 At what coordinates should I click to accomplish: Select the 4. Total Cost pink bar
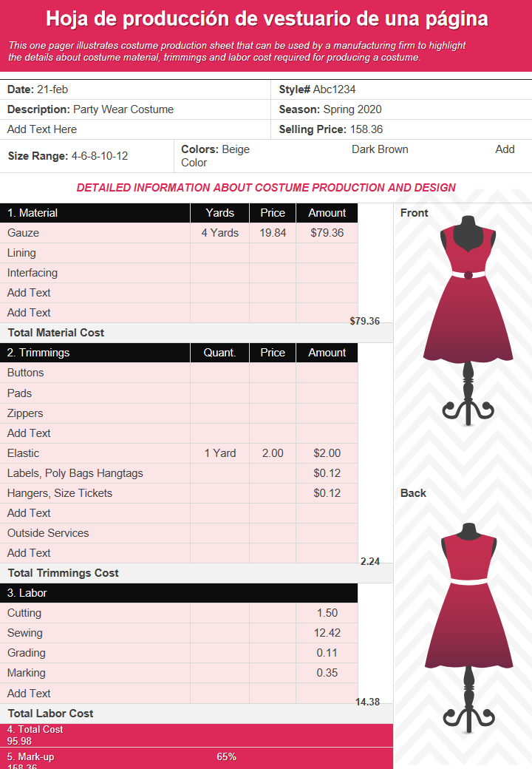coord(197,735)
